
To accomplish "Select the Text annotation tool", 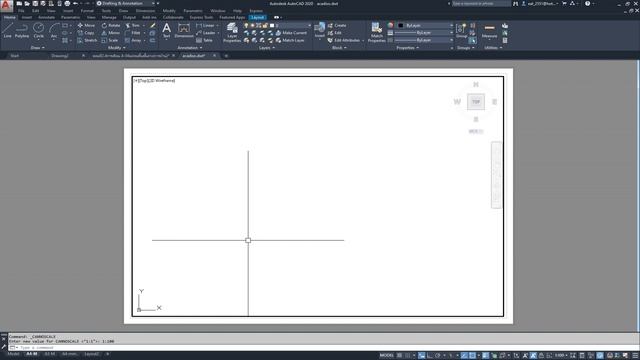I will (x=167, y=31).
